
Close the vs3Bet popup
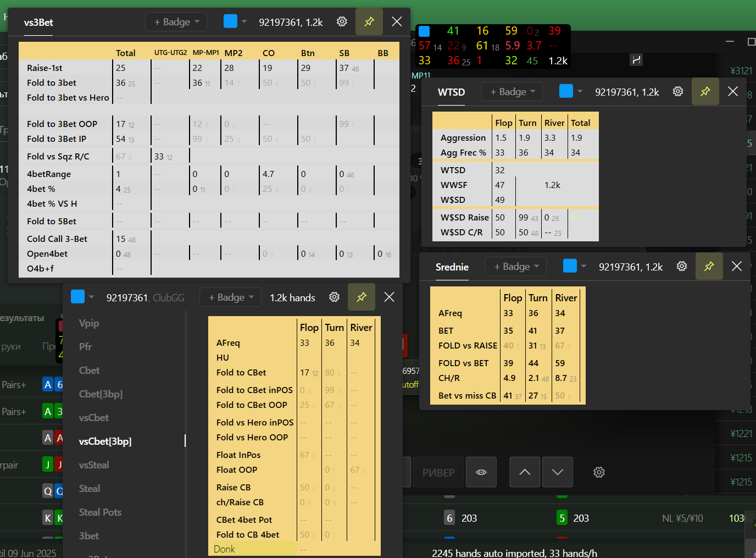click(397, 21)
